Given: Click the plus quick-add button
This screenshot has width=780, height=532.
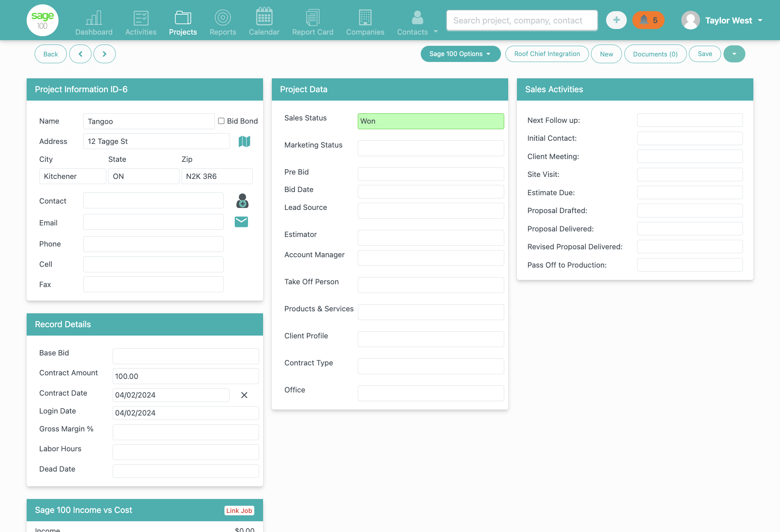Looking at the screenshot, I should 616,20.
